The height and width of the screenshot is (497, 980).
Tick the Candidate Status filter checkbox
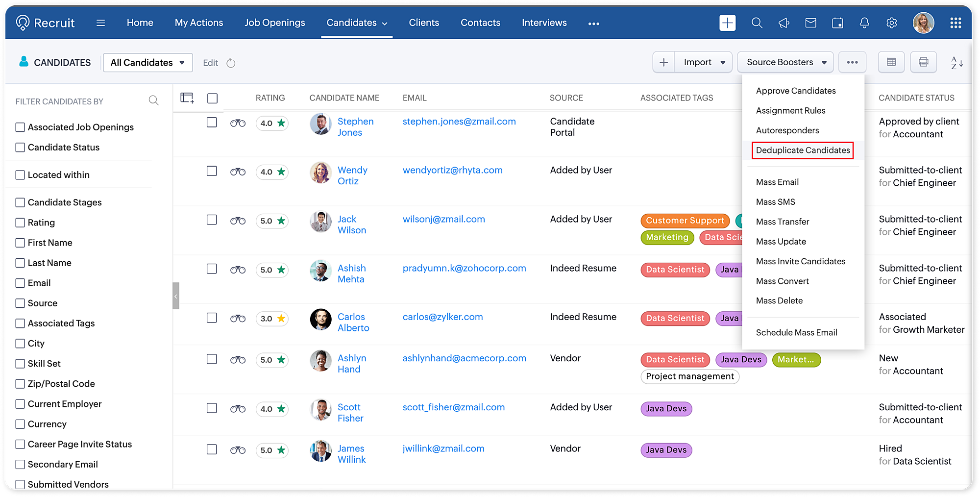tap(20, 148)
